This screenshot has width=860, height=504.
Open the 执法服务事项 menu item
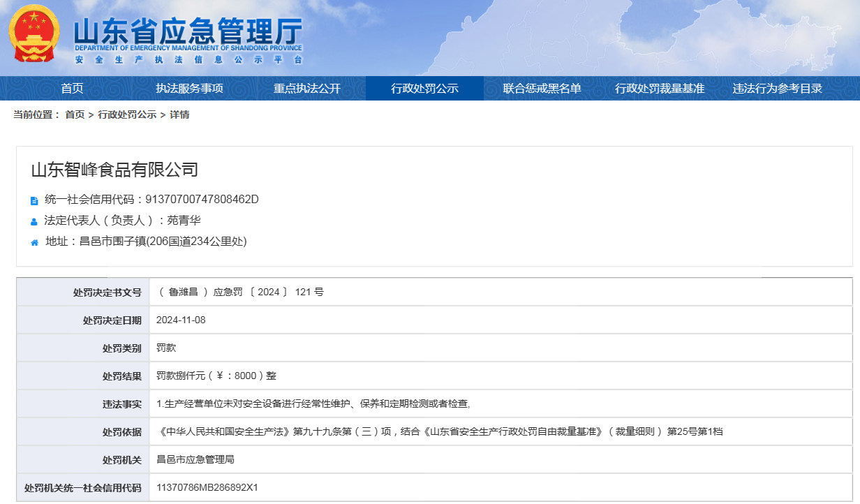(x=189, y=89)
